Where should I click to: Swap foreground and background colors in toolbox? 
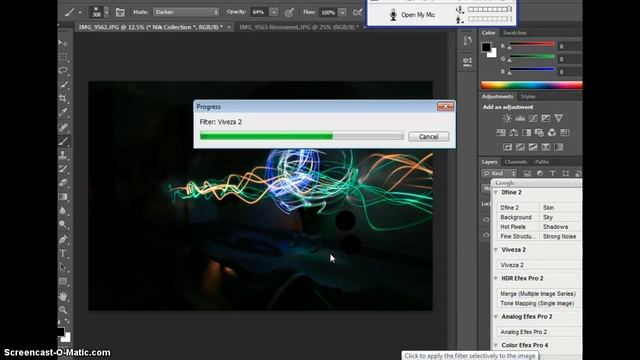tap(67, 322)
